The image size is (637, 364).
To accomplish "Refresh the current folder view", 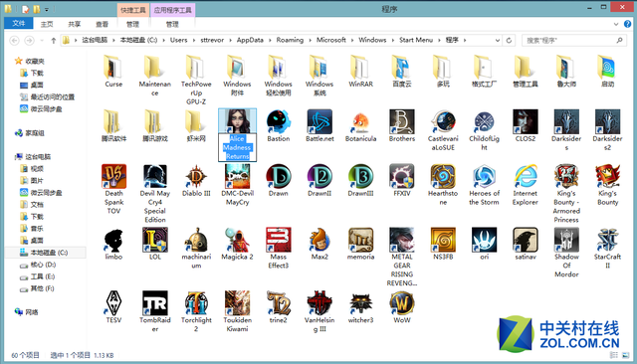I will (509, 40).
